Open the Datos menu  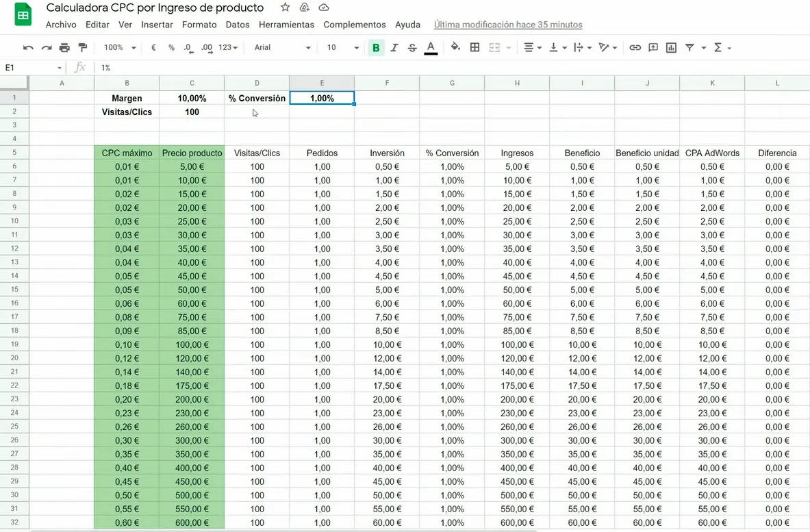tap(238, 24)
